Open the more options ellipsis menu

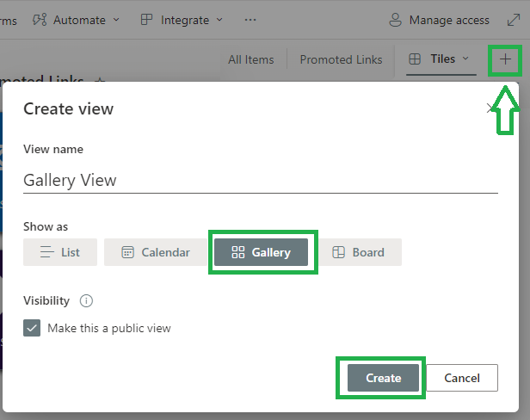click(250, 20)
